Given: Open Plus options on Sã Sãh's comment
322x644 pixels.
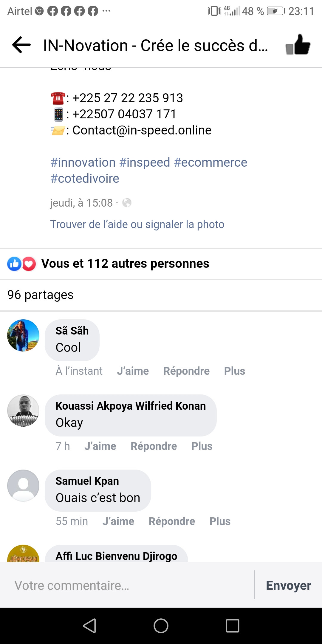Looking at the screenshot, I should (235, 371).
